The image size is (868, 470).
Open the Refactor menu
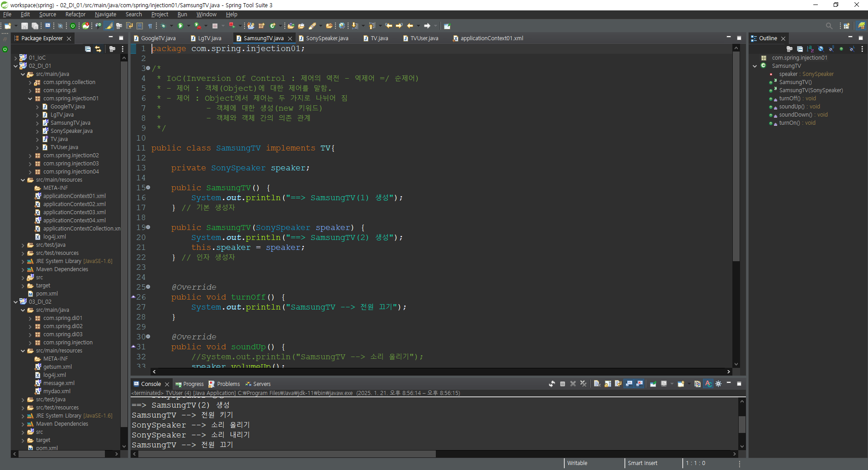point(75,14)
